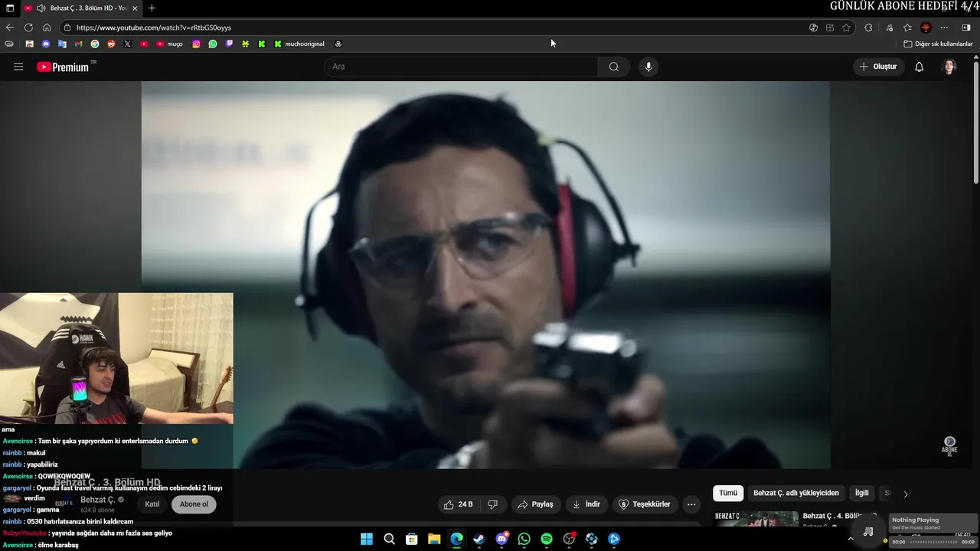Click the Paylaş share button
Viewport: 980px width, 551px height.
[535, 504]
